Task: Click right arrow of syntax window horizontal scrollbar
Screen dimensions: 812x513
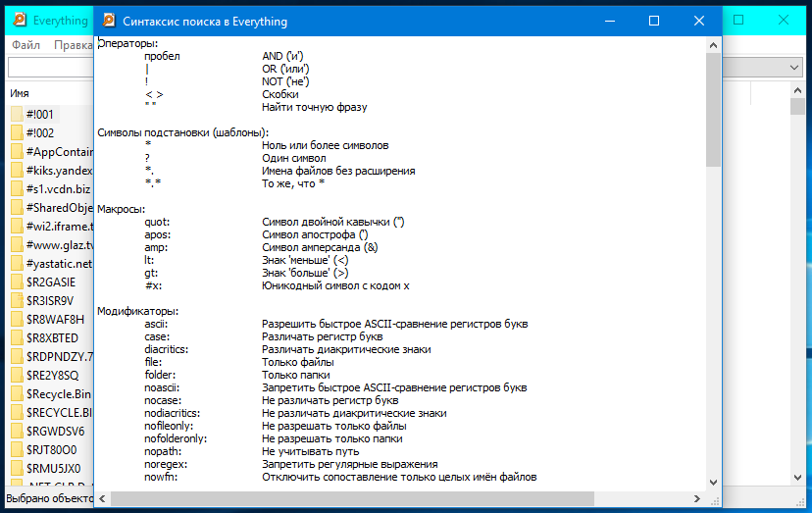Action: tap(697, 498)
